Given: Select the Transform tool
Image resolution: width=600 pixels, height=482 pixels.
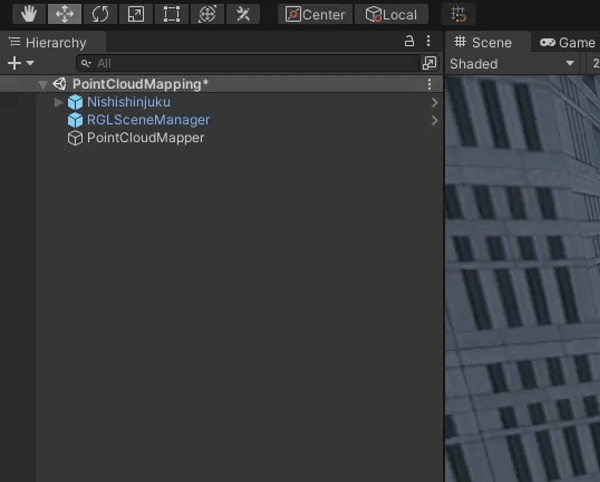Looking at the screenshot, I should [207, 14].
